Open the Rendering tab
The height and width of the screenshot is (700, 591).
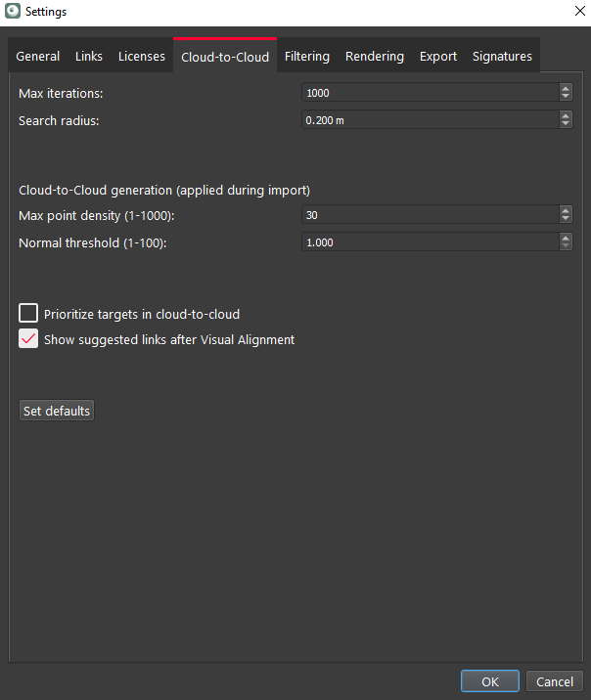point(375,57)
